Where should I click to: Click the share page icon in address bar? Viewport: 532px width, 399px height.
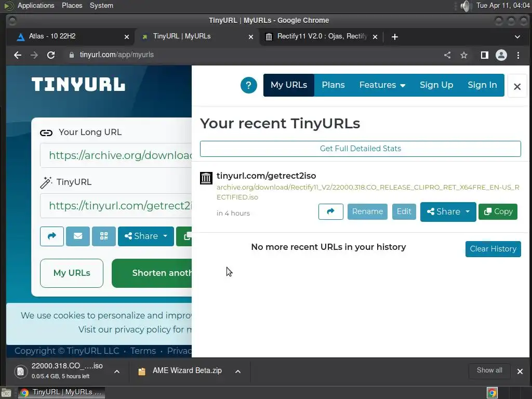point(447,55)
